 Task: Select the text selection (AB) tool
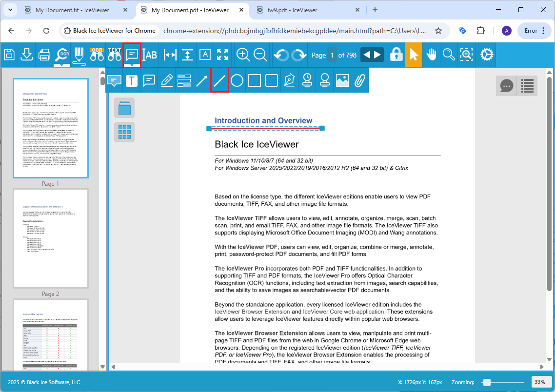click(150, 55)
